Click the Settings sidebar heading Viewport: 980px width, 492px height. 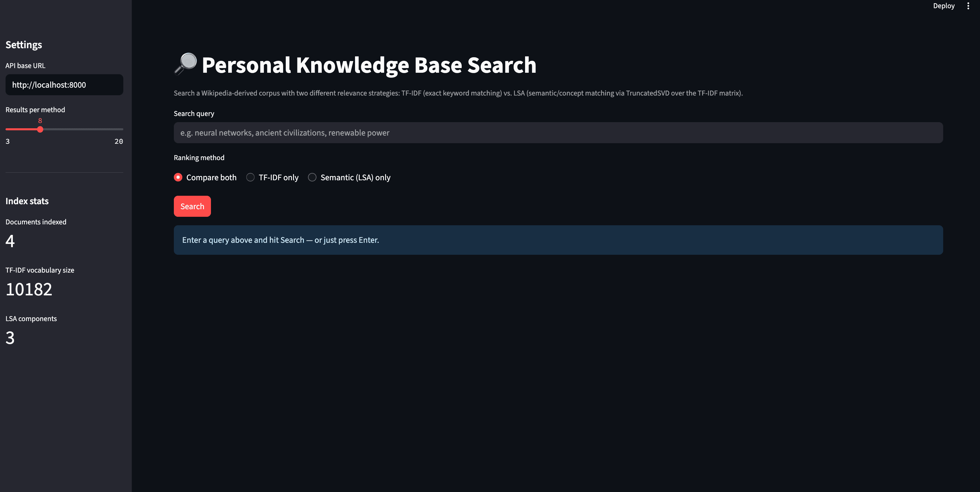(x=24, y=45)
